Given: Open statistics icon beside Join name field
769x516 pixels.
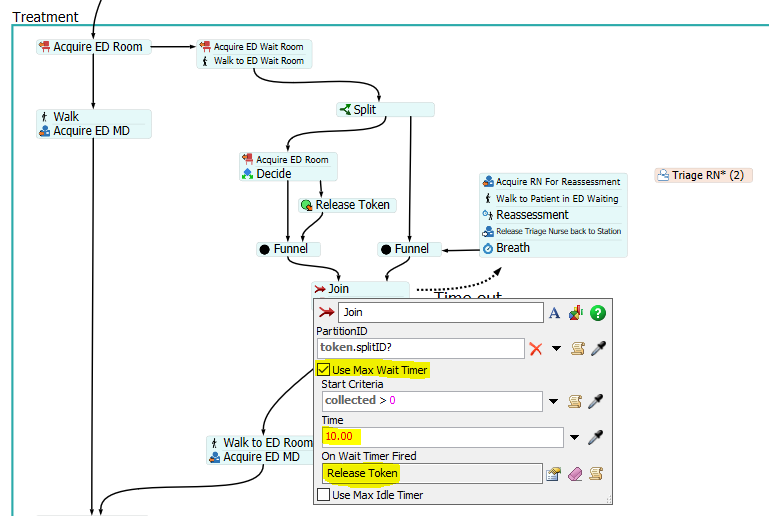Looking at the screenshot, I should click(x=576, y=313).
